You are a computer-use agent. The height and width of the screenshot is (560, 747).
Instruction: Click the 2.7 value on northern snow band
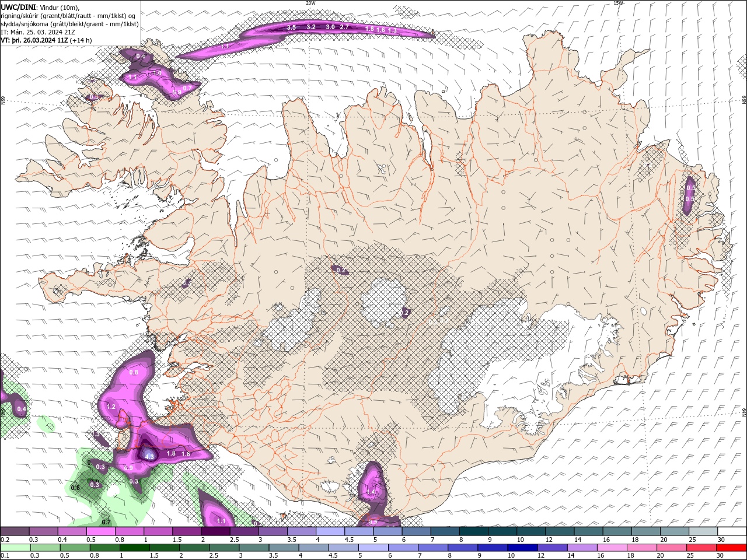(344, 27)
